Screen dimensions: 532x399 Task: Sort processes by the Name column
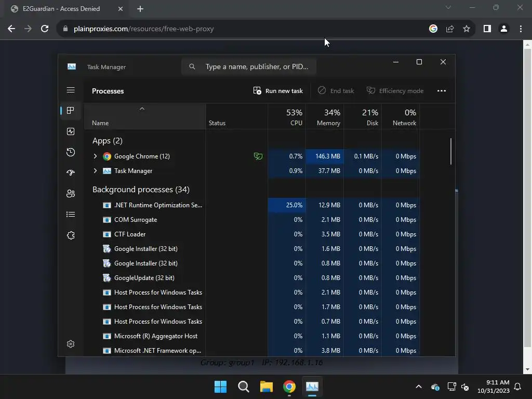145,117
